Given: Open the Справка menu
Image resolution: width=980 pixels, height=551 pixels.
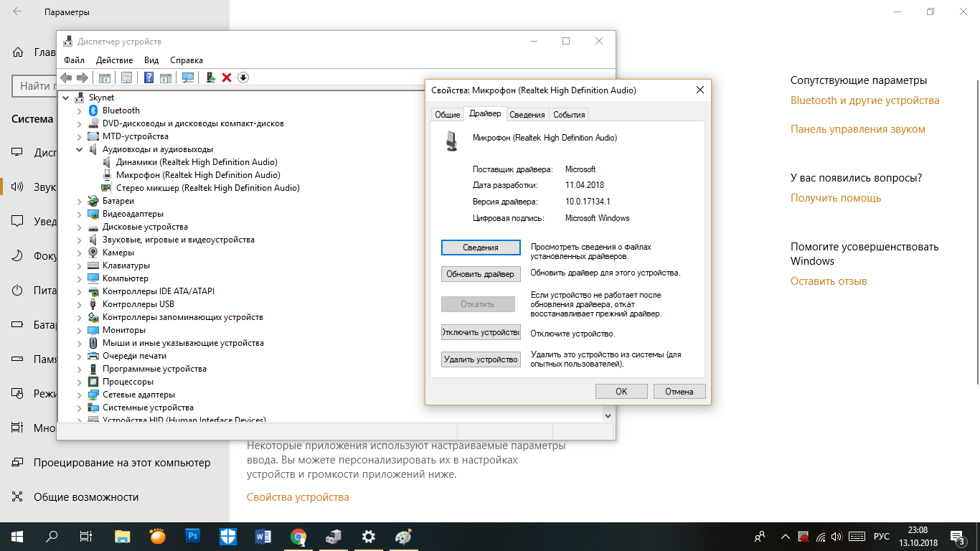Looking at the screenshot, I should click(187, 60).
